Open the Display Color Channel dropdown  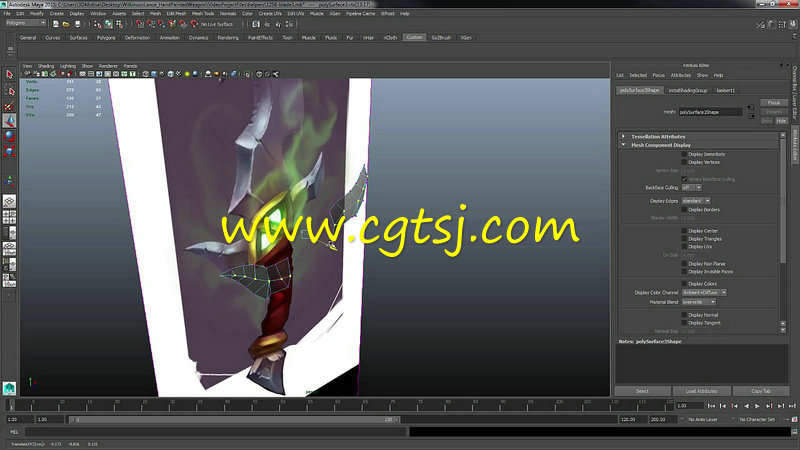[x=704, y=293]
